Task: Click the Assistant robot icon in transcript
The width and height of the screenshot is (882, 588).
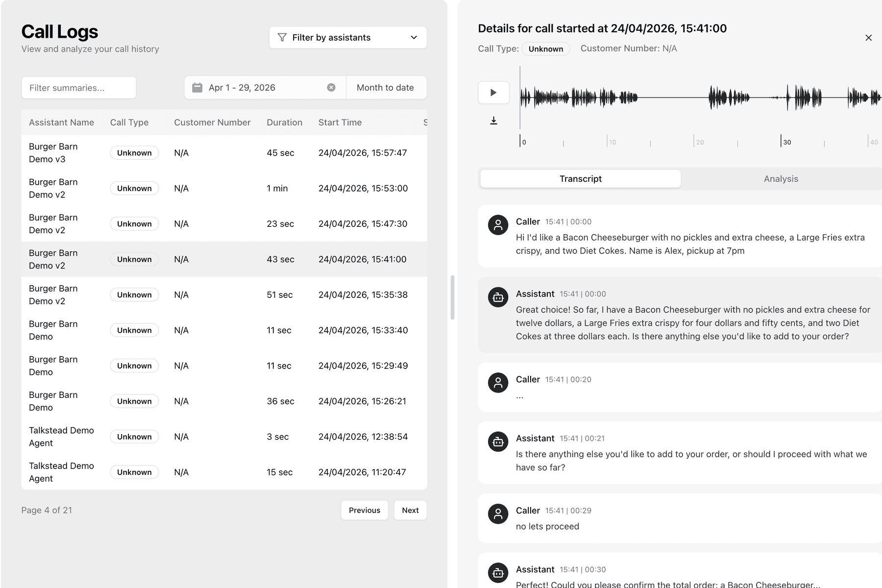Action: pos(497,297)
